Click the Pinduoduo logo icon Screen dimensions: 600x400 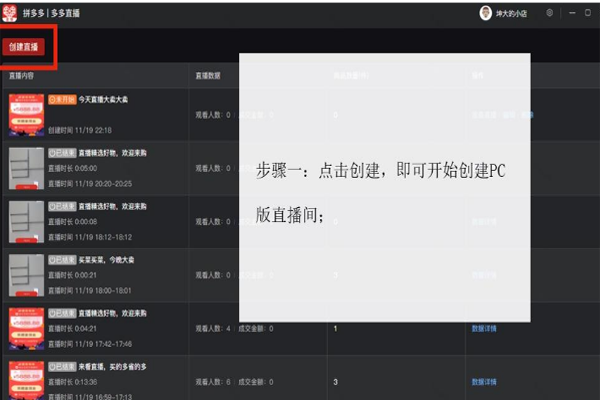(x=10, y=13)
